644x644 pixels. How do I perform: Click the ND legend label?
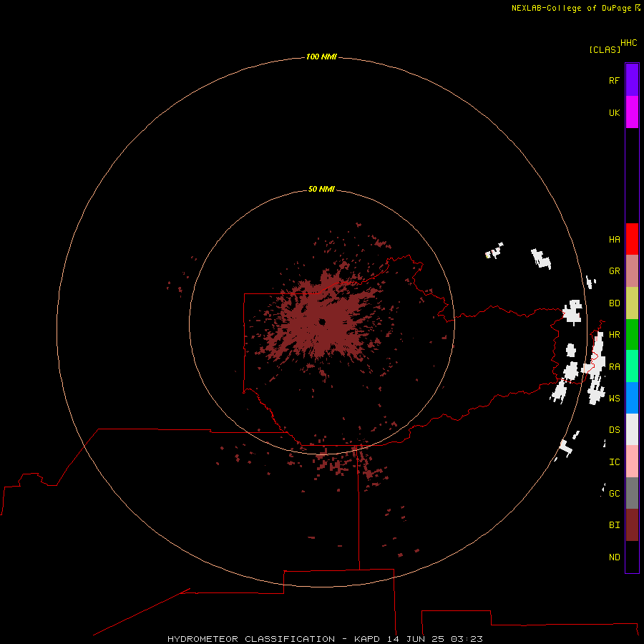pos(615,557)
